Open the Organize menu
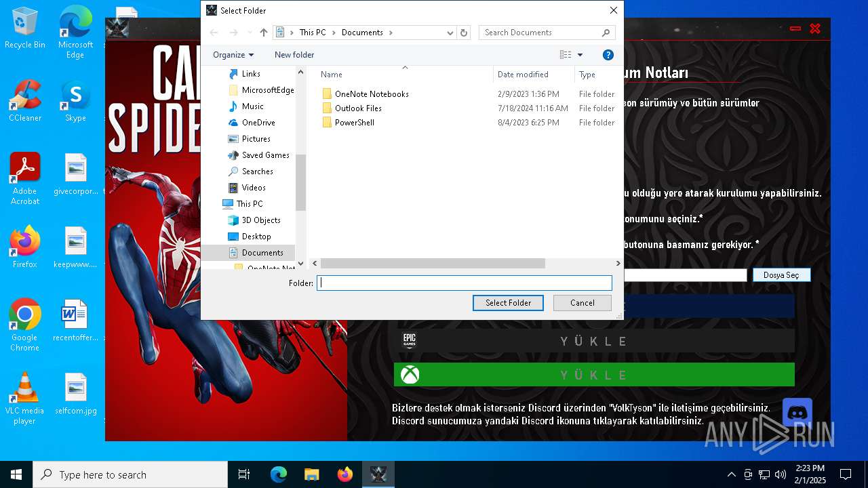The height and width of the screenshot is (488, 868). point(233,55)
